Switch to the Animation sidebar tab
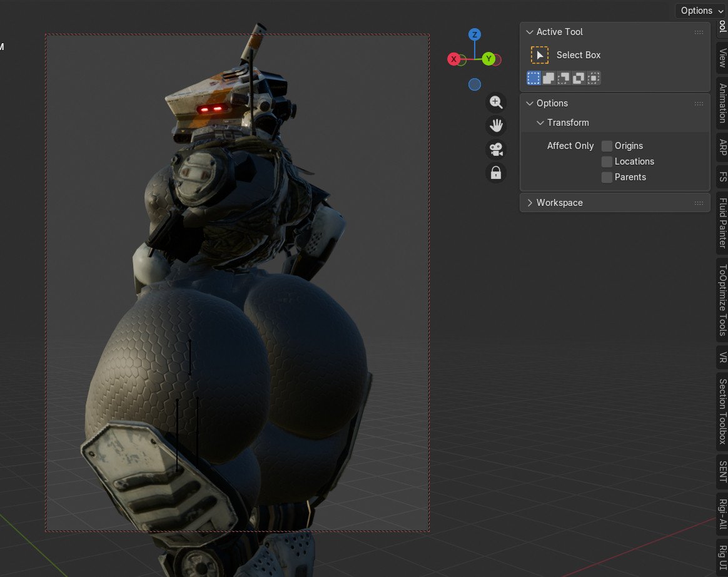Viewport: 728px width, 577px height. pos(722,103)
